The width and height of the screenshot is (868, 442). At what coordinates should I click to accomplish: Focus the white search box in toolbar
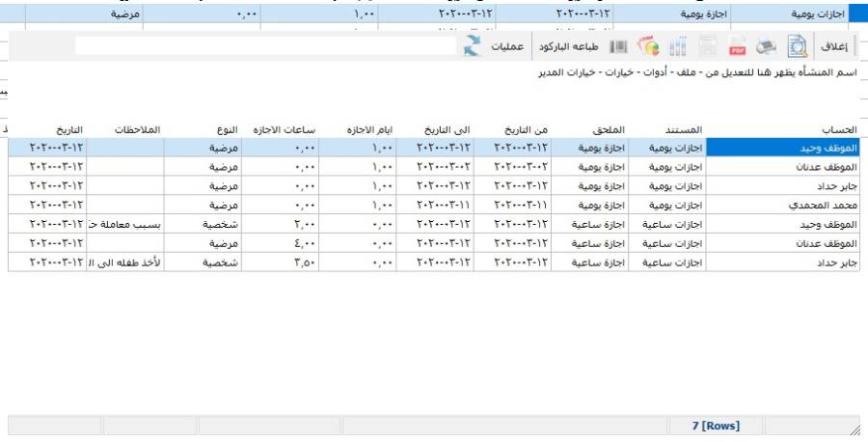coord(266,46)
